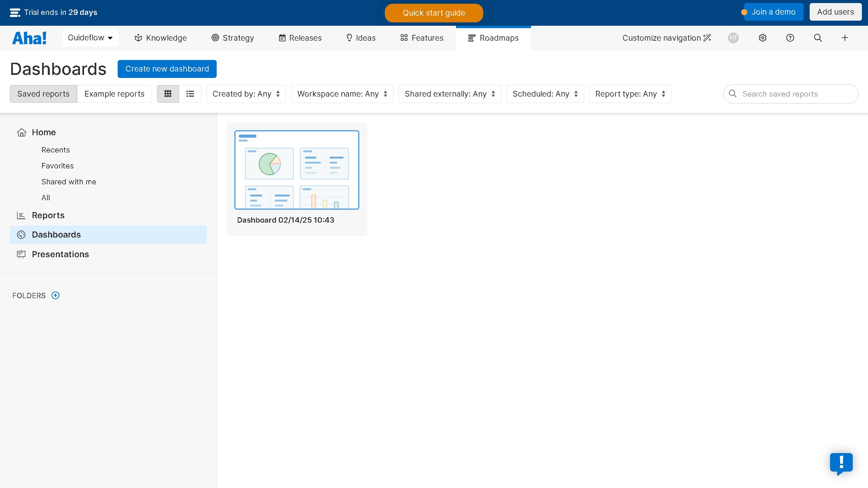Screen dimensions: 868x488
Task: Open the Created by filter dropdown
Action: coord(246,94)
